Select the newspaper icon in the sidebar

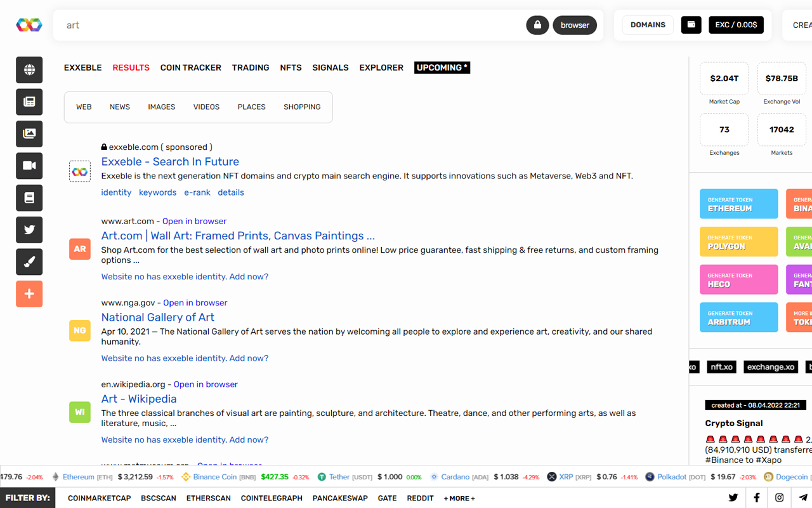(29, 102)
